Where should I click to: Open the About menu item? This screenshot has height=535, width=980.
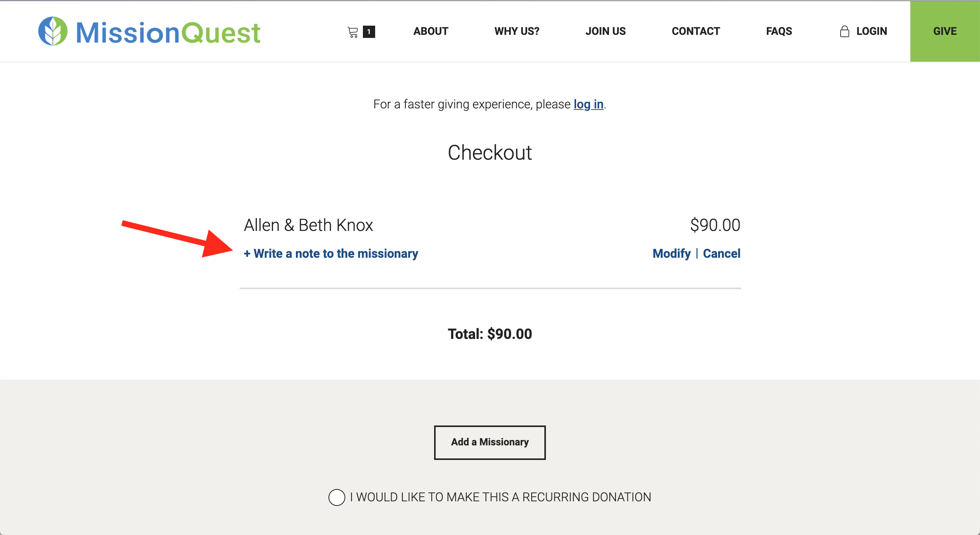[431, 31]
